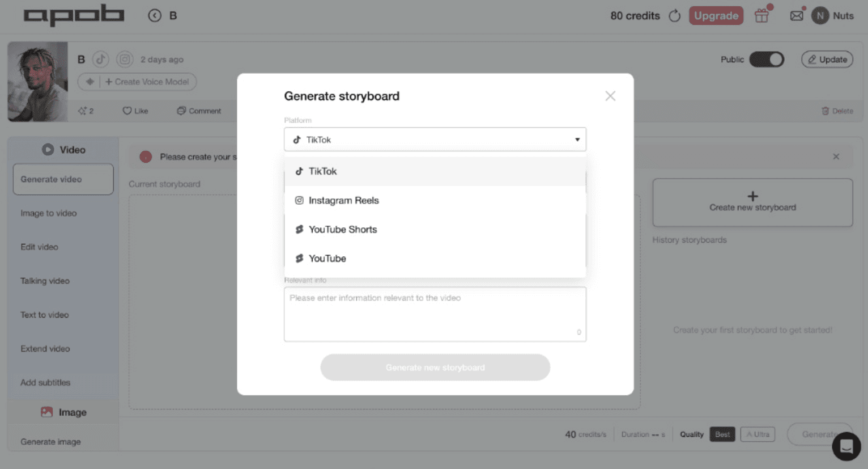Click the Relevant info text area

pos(435,314)
